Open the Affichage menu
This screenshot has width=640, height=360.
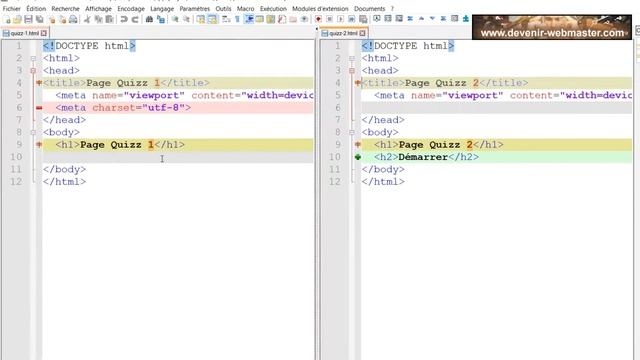tap(98, 9)
